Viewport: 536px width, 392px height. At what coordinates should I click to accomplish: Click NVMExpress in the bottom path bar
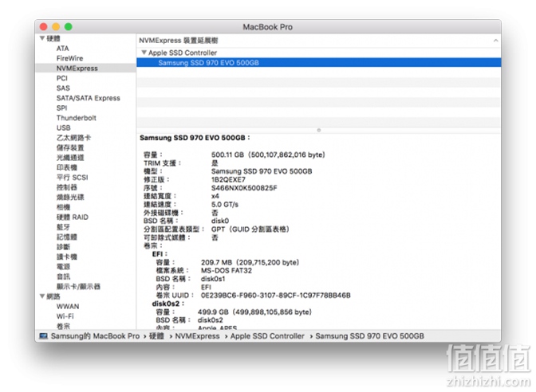(197, 336)
